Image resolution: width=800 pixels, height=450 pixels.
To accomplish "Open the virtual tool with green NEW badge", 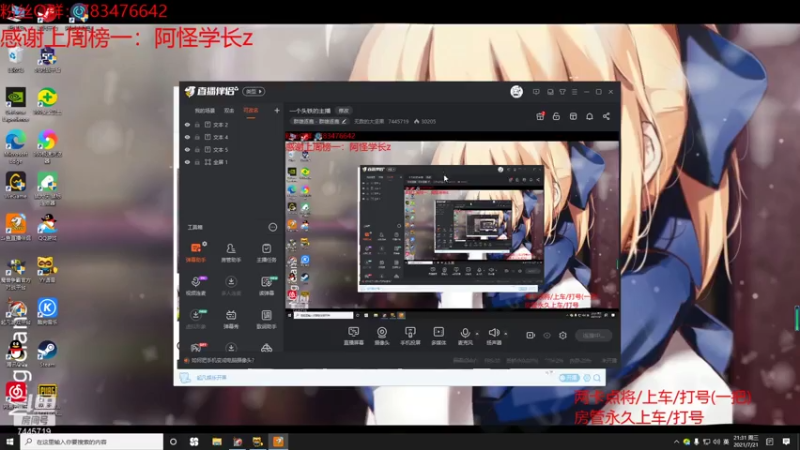I will click(x=195, y=319).
